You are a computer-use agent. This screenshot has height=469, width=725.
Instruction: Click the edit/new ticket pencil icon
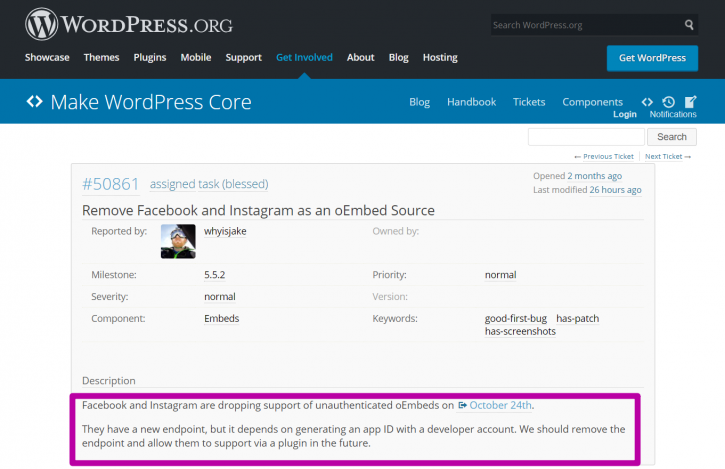pyautogui.click(x=690, y=101)
